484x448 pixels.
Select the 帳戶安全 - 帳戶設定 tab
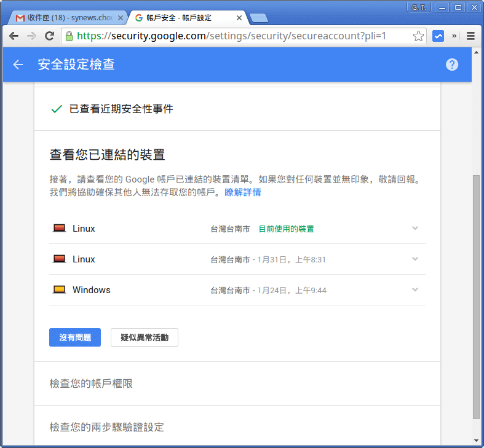(188, 18)
